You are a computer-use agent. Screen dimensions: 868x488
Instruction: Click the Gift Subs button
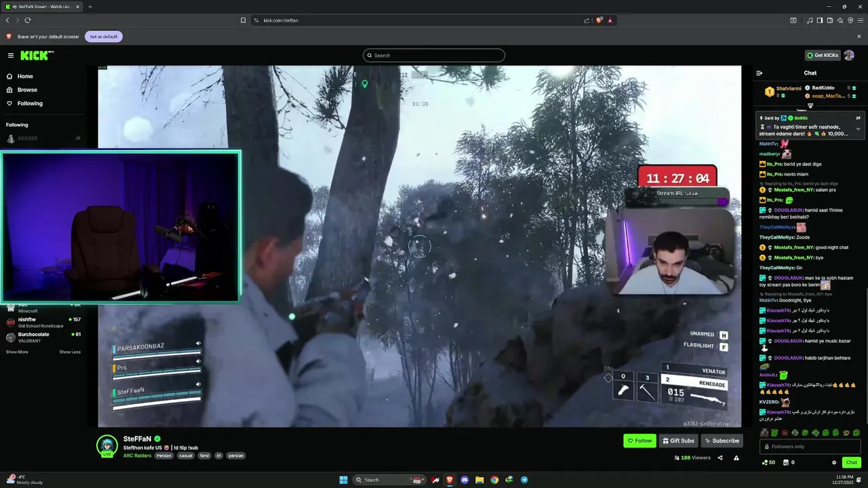pyautogui.click(x=678, y=441)
